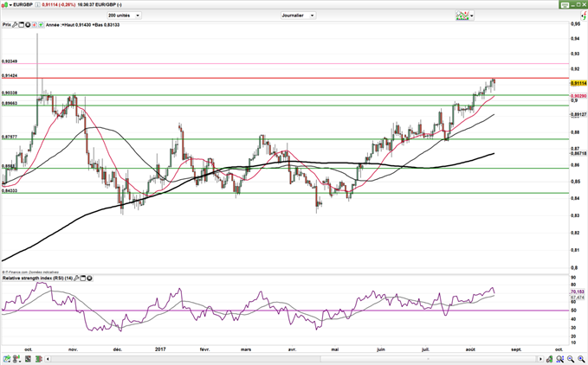Close the Prix panel with X icon
The height and width of the screenshot is (365, 588).
pos(28,25)
